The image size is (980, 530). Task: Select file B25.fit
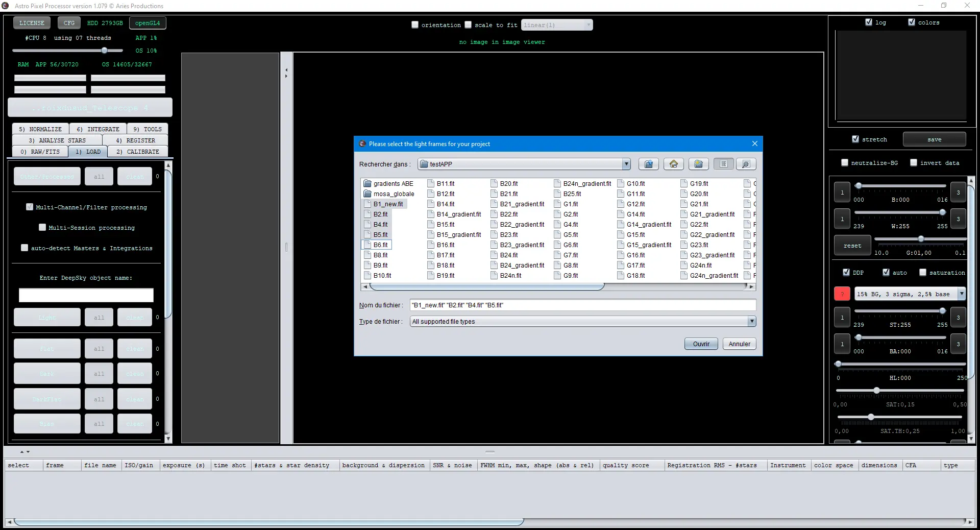click(568, 194)
